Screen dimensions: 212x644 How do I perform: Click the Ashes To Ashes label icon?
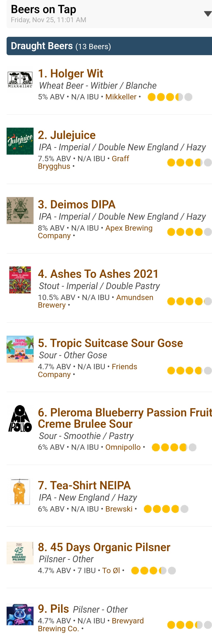tap(20, 280)
